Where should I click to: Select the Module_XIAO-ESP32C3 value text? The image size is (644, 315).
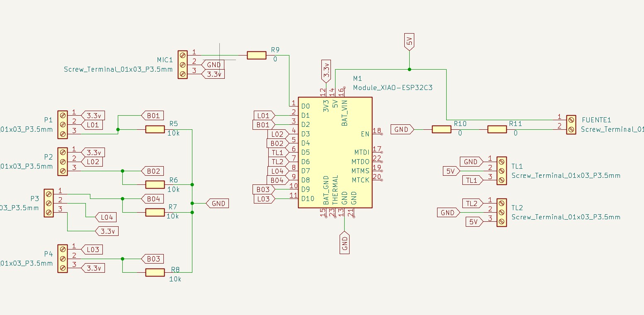(393, 87)
